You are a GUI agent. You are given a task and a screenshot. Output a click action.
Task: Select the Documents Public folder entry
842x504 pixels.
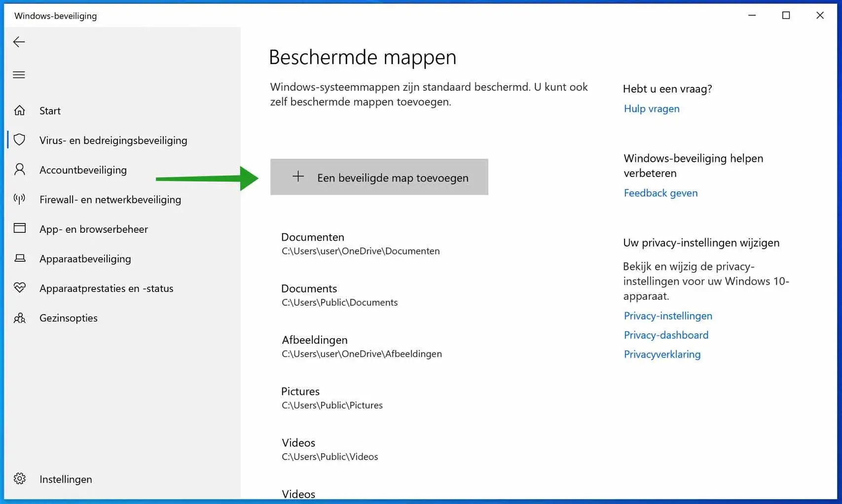[339, 295]
